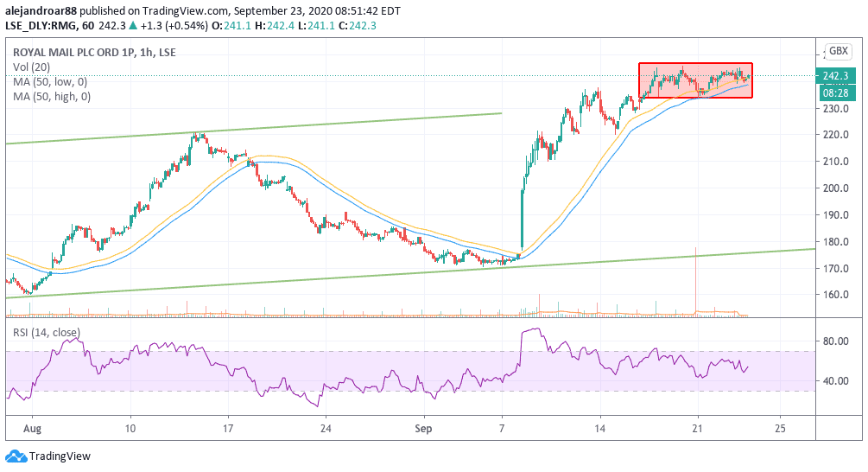Select the tall volume spike bar near 21
This screenshot has height=472, width=868.
tap(695, 282)
